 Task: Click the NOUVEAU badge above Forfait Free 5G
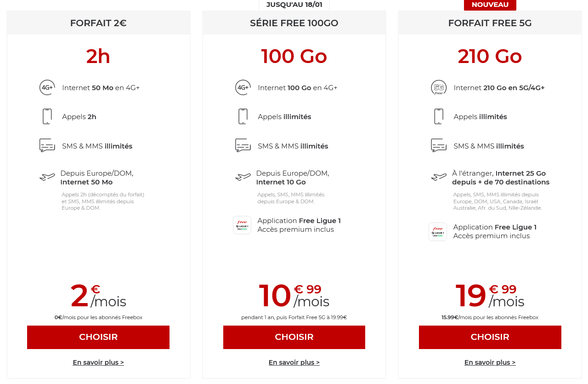point(490,5)
